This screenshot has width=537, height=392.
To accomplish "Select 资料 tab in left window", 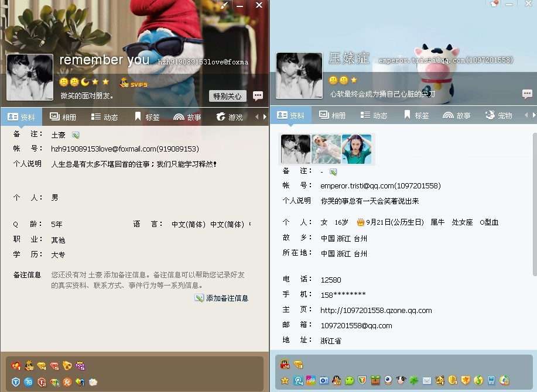I will coord(21,117).
